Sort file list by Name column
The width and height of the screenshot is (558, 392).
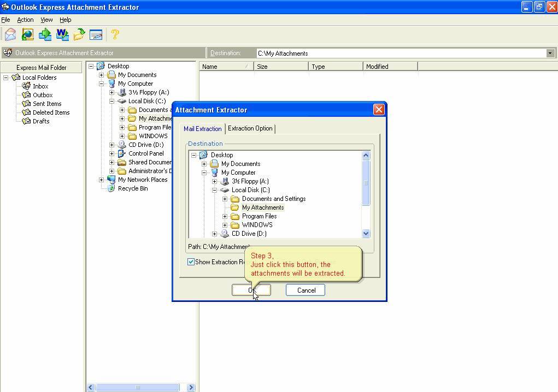[226, 67]
